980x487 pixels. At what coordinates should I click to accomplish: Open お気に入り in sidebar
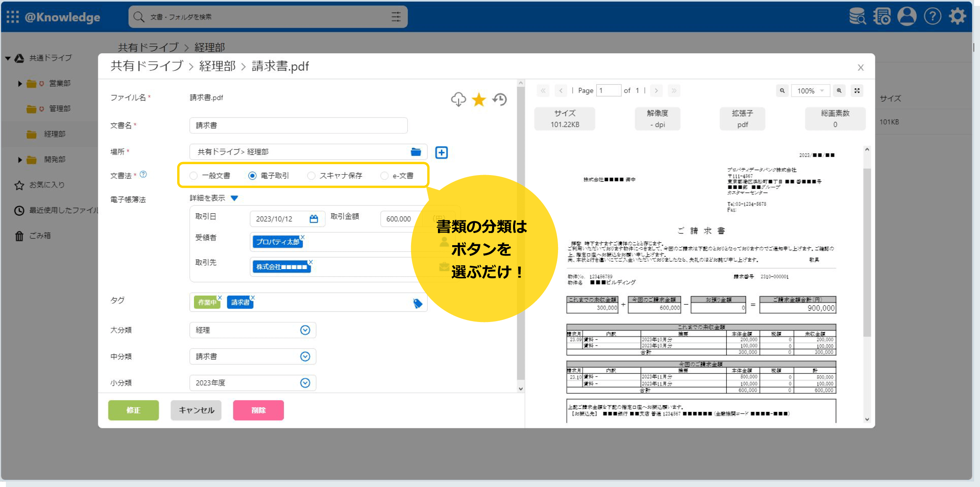point(46,185)
